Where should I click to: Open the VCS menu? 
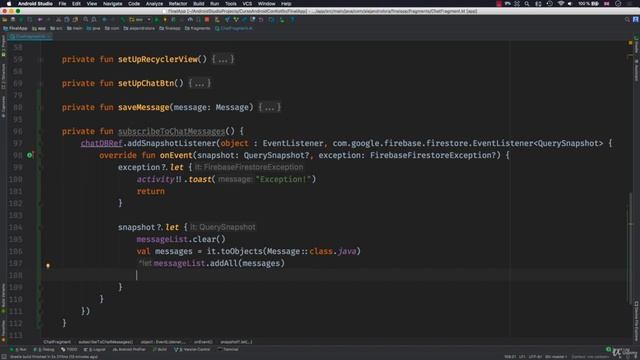[247, 4]
